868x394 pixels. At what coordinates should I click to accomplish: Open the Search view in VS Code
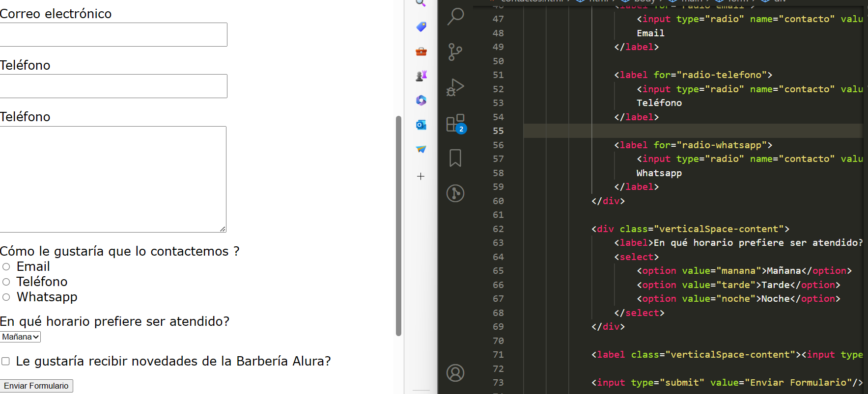455,17
